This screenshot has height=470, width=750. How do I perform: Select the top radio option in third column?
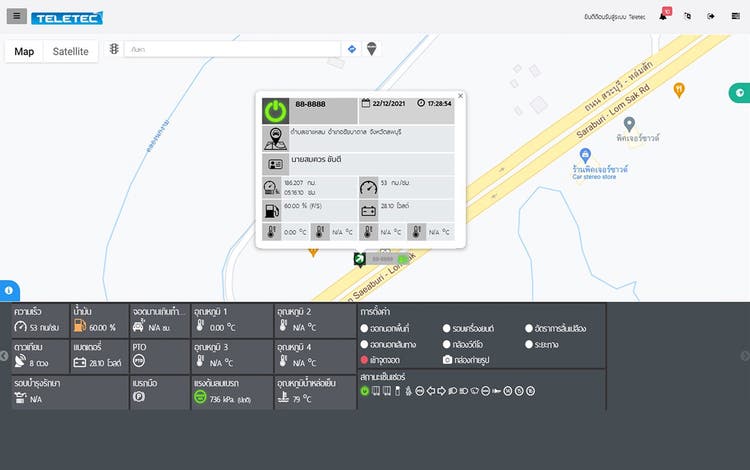[x=529, y=328]
